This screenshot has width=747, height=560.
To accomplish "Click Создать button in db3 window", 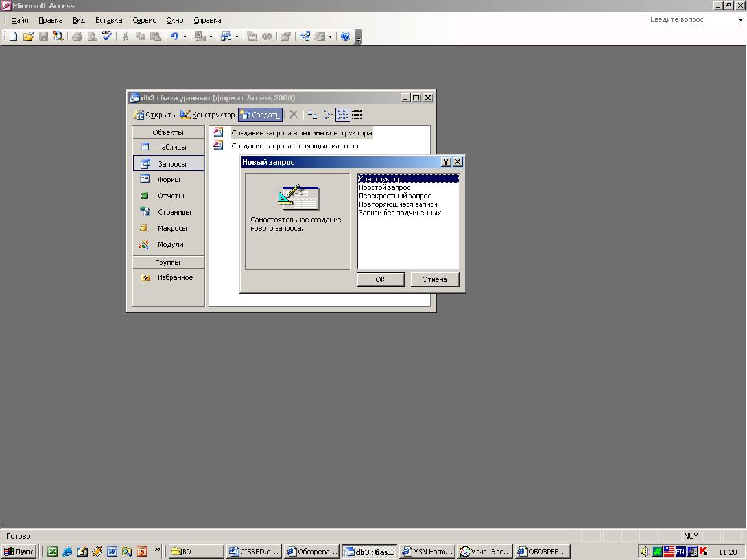I will click(260, 115).
